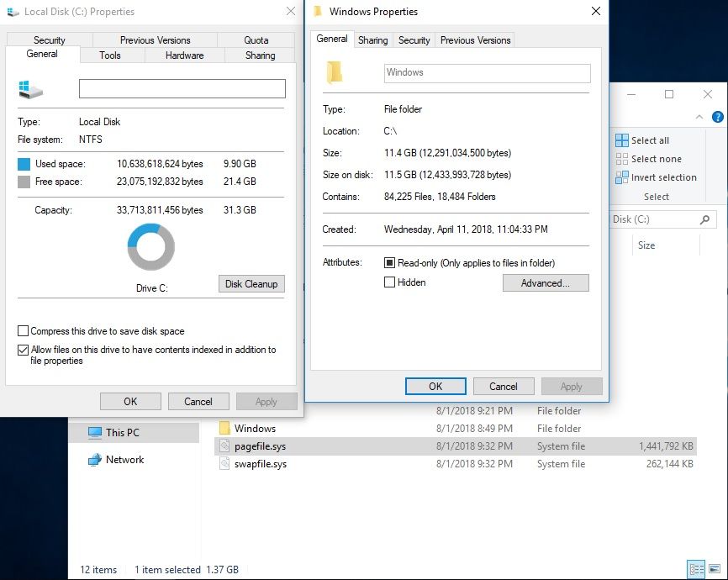Click the gray Free space color swatch
This screenshot has width=728, height=580.
coord(24,182)
